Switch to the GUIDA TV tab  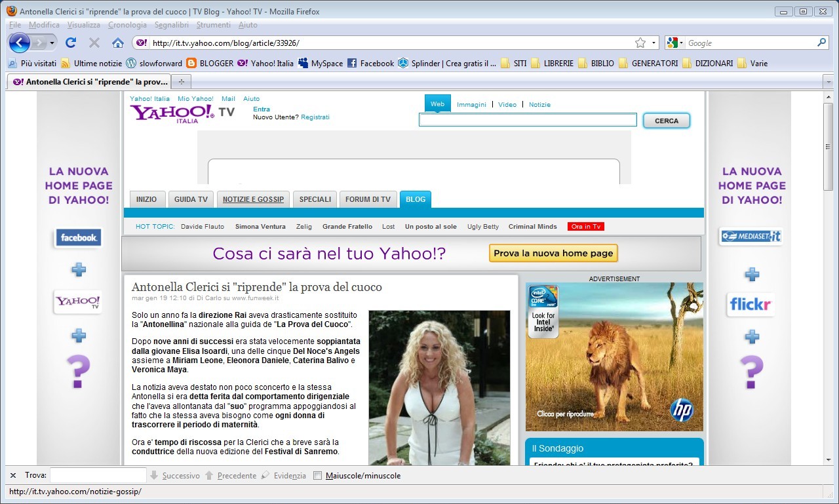coord(191,199)
